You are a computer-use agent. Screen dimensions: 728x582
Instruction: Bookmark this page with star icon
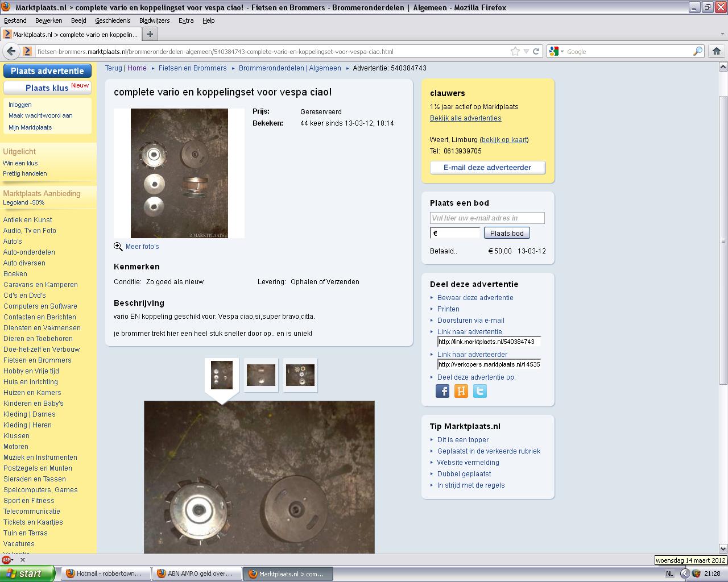tap(515, 51)
